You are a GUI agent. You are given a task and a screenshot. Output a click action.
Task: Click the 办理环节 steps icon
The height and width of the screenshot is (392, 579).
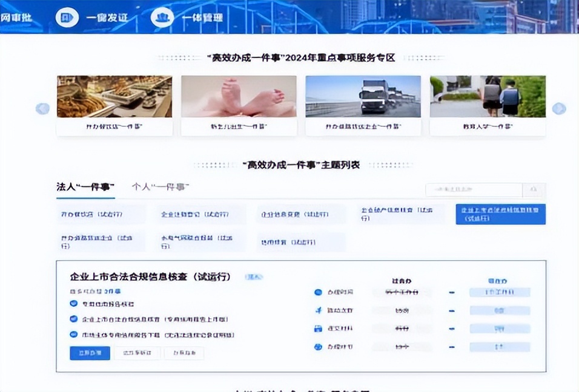pos(318,347)
